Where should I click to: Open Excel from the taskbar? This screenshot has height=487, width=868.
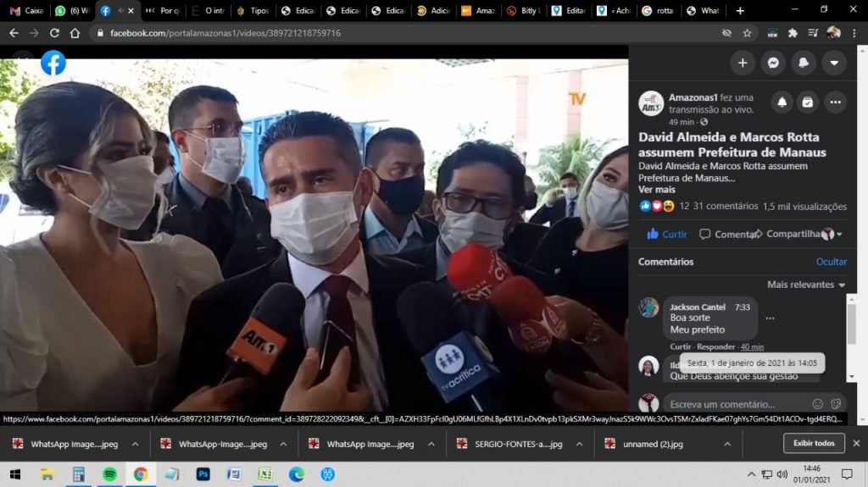[265, 474]
